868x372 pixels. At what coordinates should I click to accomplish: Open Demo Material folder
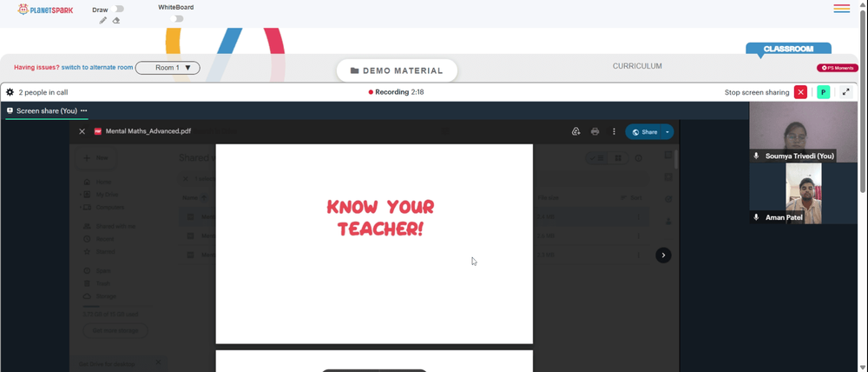click(x=397, y=70)
